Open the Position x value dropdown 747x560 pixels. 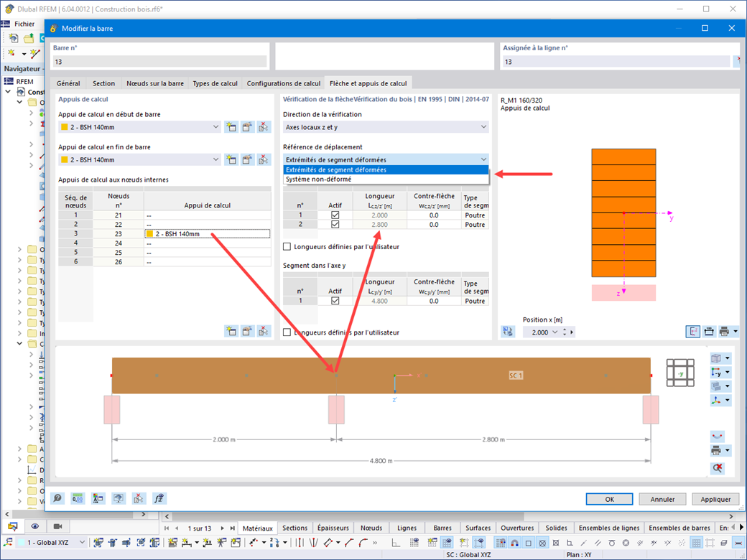555,332
